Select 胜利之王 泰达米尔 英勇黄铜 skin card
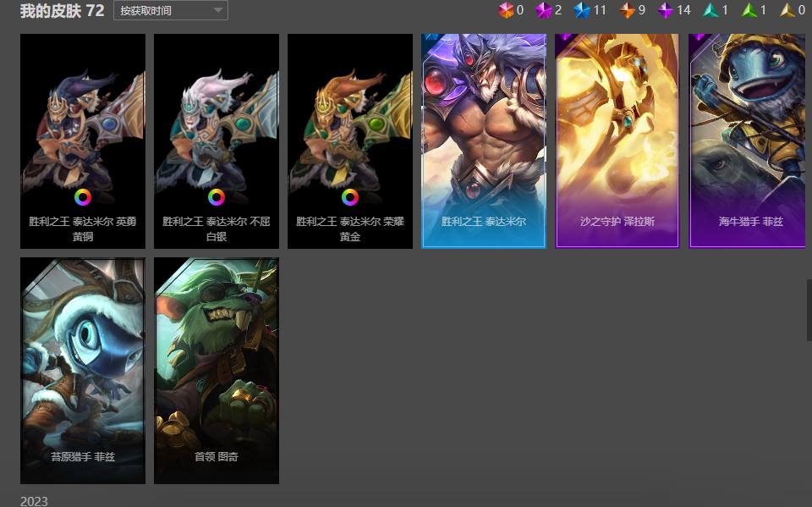Viewport: 812px width, 507px height. [x=83, y=141]
